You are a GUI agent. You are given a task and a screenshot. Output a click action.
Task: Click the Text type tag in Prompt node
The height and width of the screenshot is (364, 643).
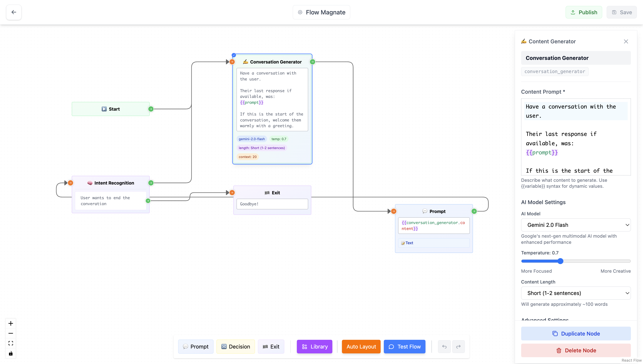pos(434,243)
